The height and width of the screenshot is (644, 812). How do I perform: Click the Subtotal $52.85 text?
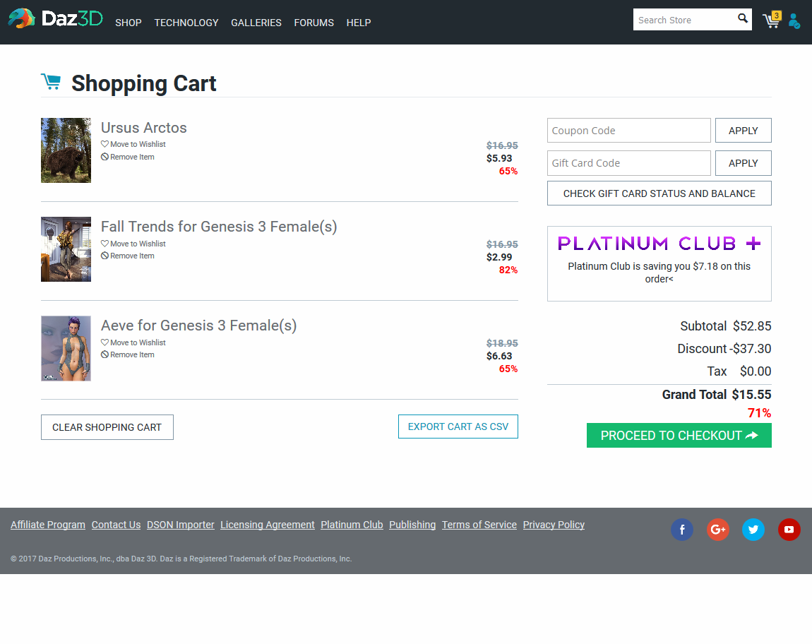[x=726, y=326]
